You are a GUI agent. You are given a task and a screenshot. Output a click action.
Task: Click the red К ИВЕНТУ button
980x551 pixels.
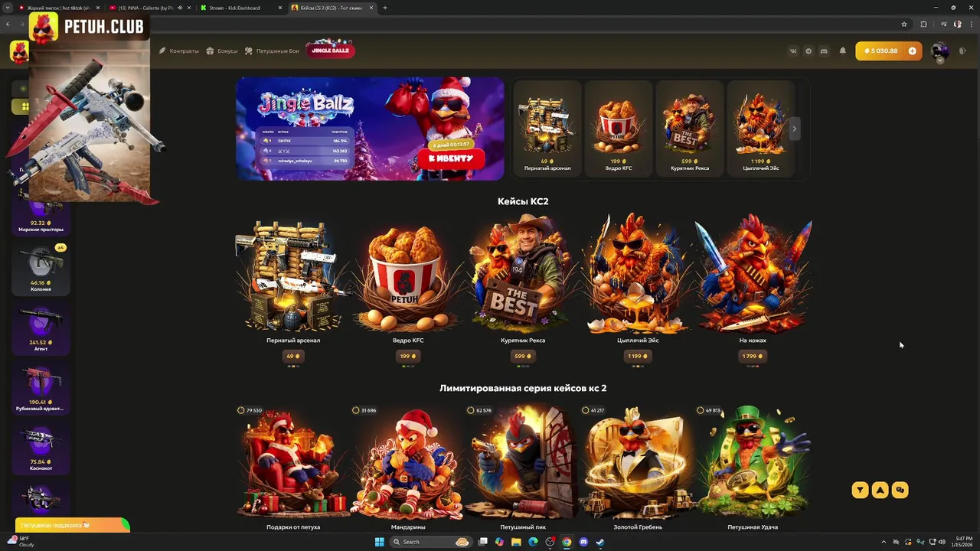point(451,158)
